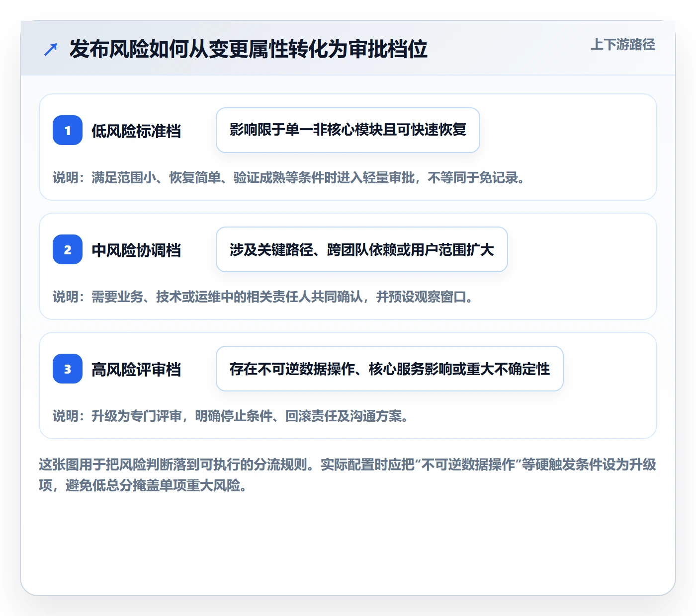Click the 低风险标准档 heading
Image resolution: width=696 pixels, height=616 pixels.
[136, 131]
